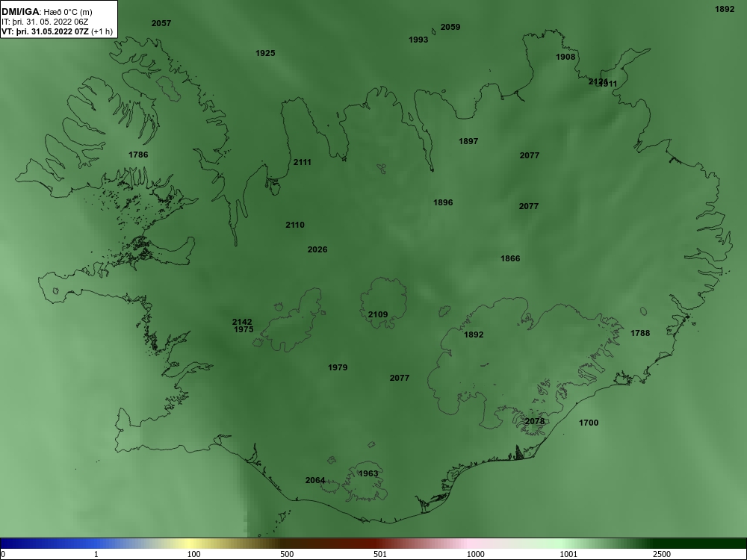Screen dimensions: 747x560
Task: Pick the pale yellow band of color scale
Action: [190, 544]
